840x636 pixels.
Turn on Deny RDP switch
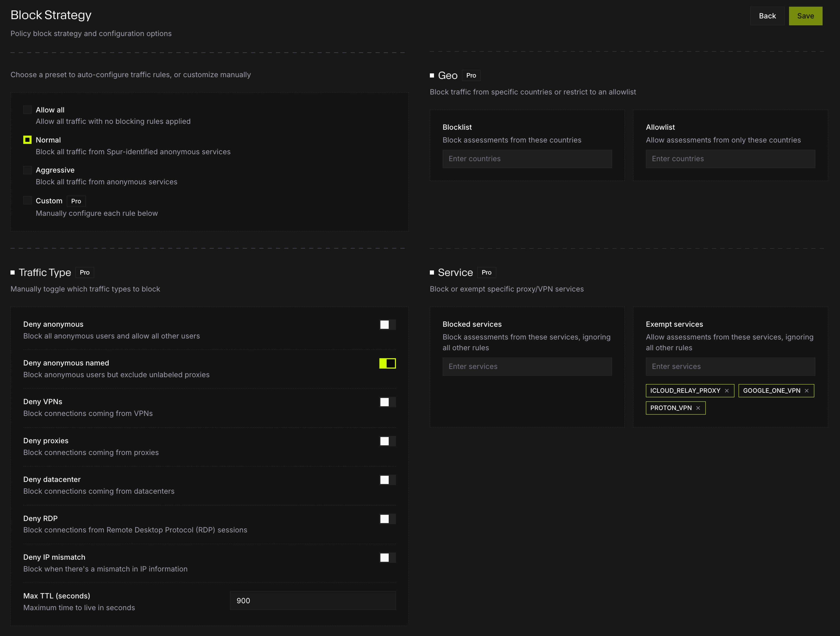pyautogui.click(x=387, y=519)
